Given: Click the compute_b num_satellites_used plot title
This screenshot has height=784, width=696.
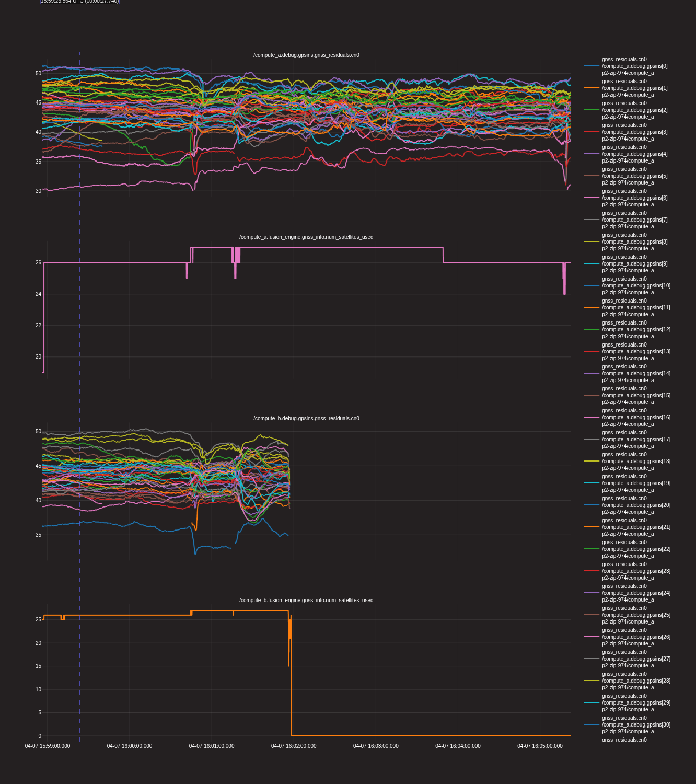Looking at the screenshot, I should 306,601.
